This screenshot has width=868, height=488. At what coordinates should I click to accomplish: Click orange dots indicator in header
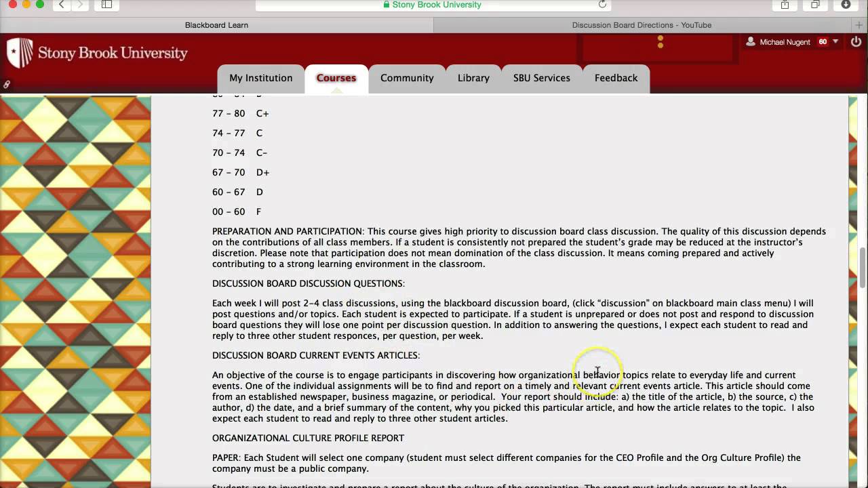point(660,42)
